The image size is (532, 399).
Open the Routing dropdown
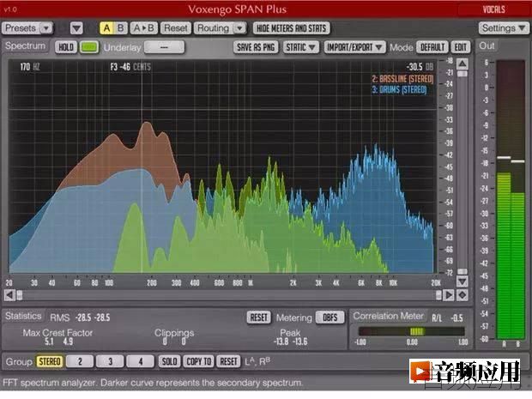(220, 28)
